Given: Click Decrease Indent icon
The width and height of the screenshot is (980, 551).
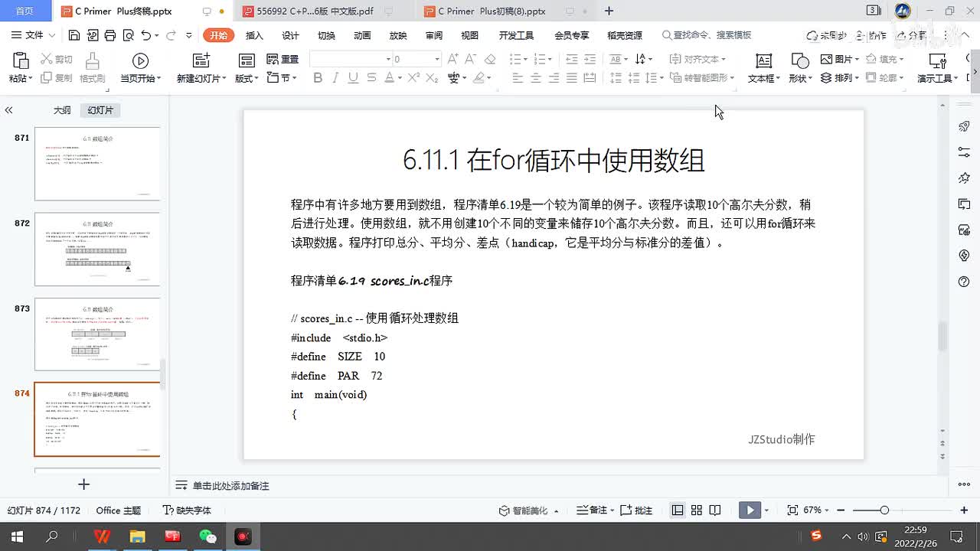Looking at the screenshot, I should pyautogui.click(x=571, y=59).
